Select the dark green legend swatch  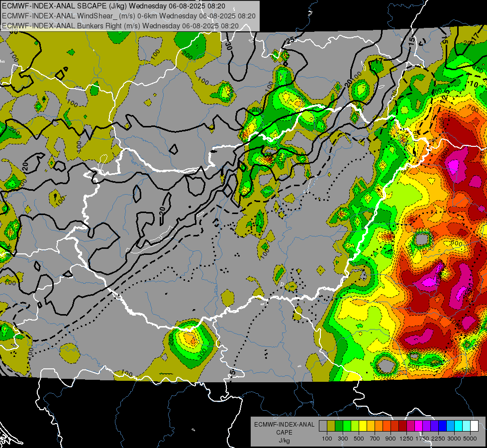[339, 426]
